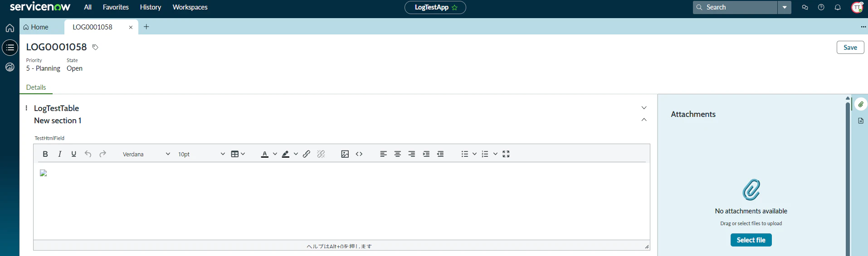Screen dimensions: 868x256
Task: Close the LOG0001058 tab
Action: click(131, 27)
